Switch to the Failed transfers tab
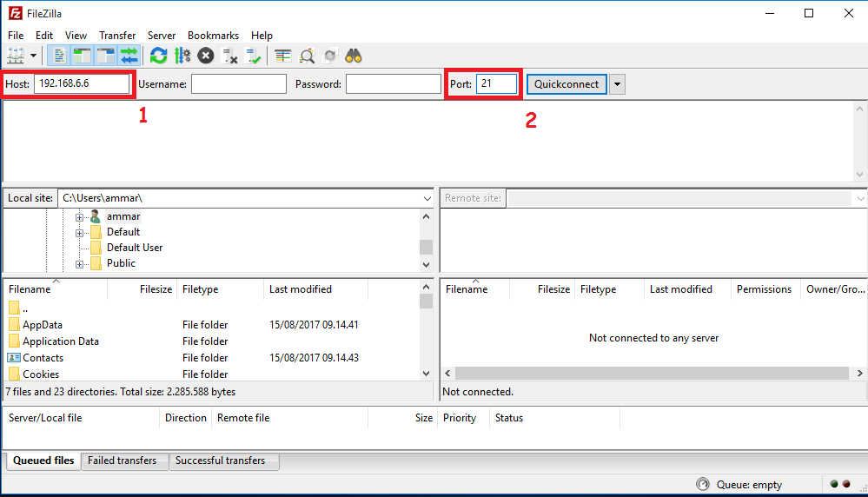 coord(123,461)
